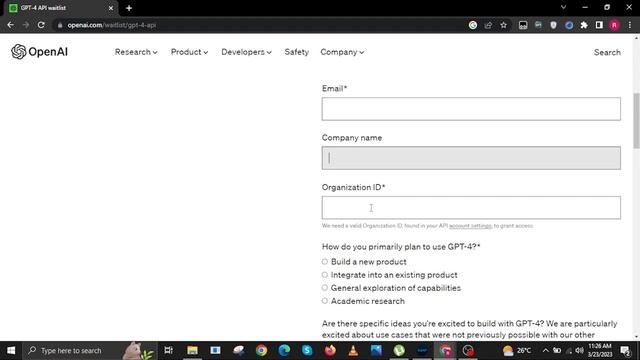
Task: Open the Extensions puzzle piece icon
Action: pyautogui.click(x=584, y=25)
